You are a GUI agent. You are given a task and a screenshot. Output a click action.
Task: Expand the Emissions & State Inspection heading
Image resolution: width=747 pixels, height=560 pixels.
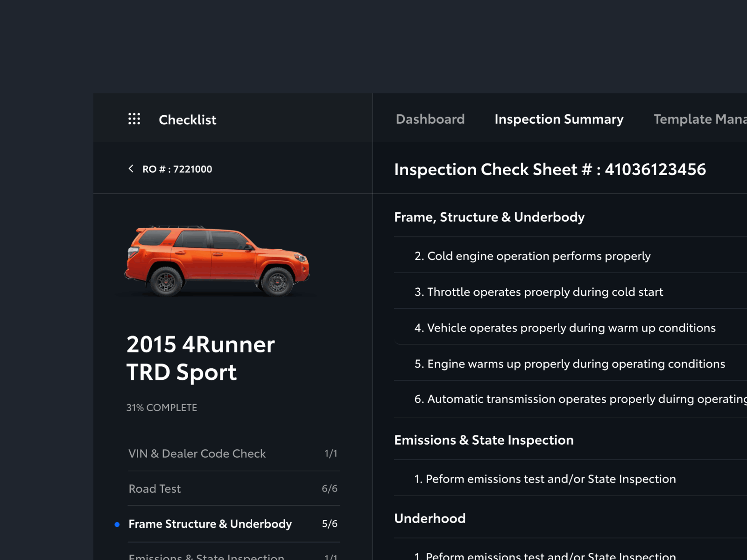[x=484, y=440]
